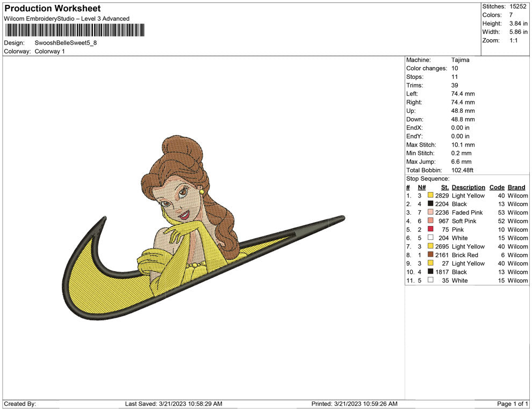Viewport: 532px width, 409px height.
Task: Click the White swatch in stop 11
Action: (430, 280)
